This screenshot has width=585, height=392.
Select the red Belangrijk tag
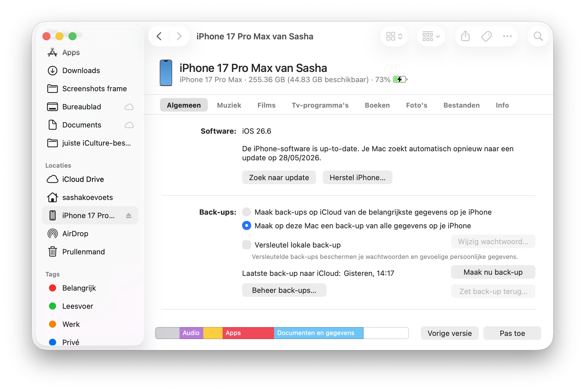[x=90, y=288]
